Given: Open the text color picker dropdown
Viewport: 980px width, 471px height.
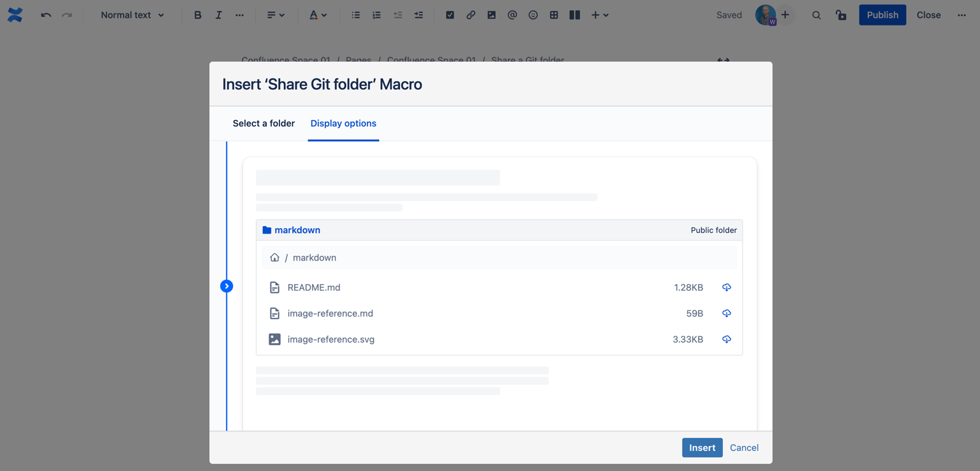Looking at the screenshot, I should tap(318, 15).
